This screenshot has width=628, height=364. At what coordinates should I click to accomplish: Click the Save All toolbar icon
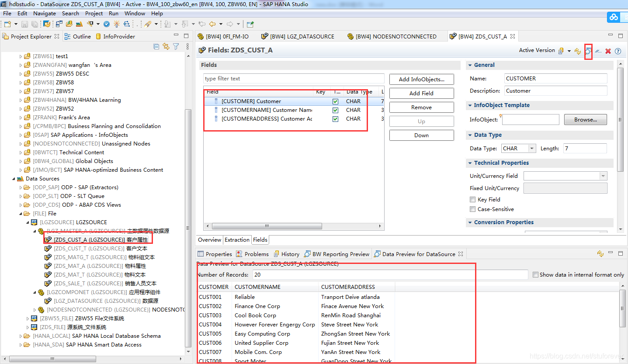point(35,24)
